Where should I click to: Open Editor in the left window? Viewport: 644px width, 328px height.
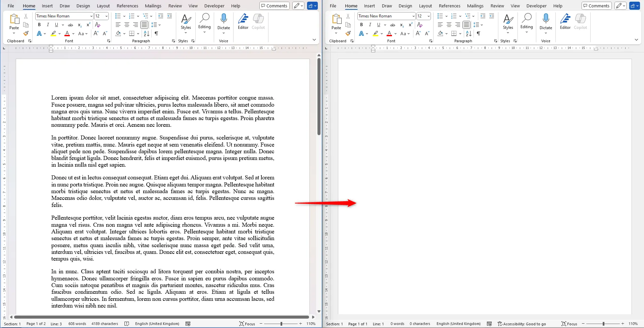tap(243, 22)
